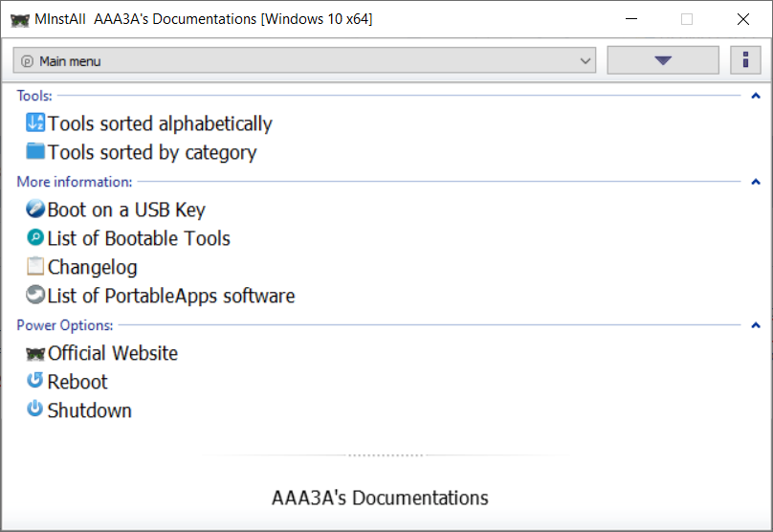Click the PortableApps icon in the list
This screenshot has width=773, height=532.
35,295
